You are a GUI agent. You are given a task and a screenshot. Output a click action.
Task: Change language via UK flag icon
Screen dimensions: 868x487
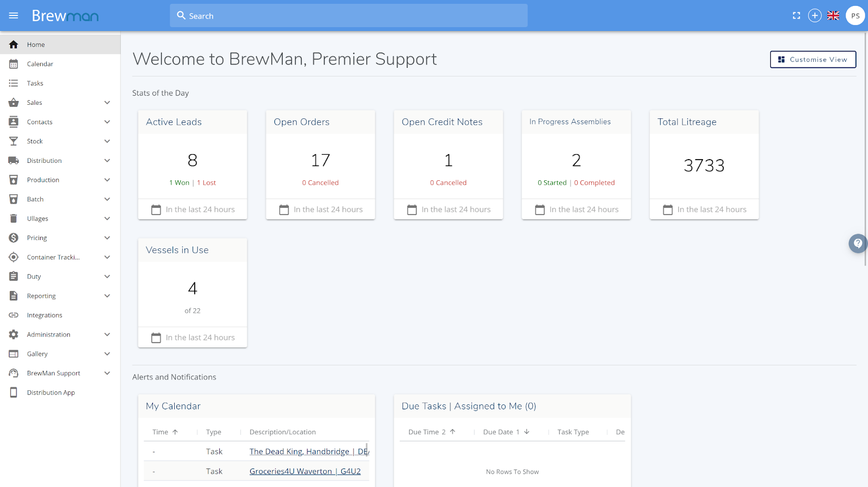tap(833, 16)
